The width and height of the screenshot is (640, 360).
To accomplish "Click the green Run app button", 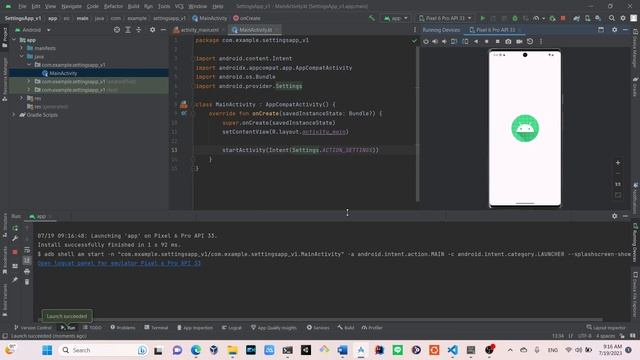I will pyautogui.click(x=483, y=18).
